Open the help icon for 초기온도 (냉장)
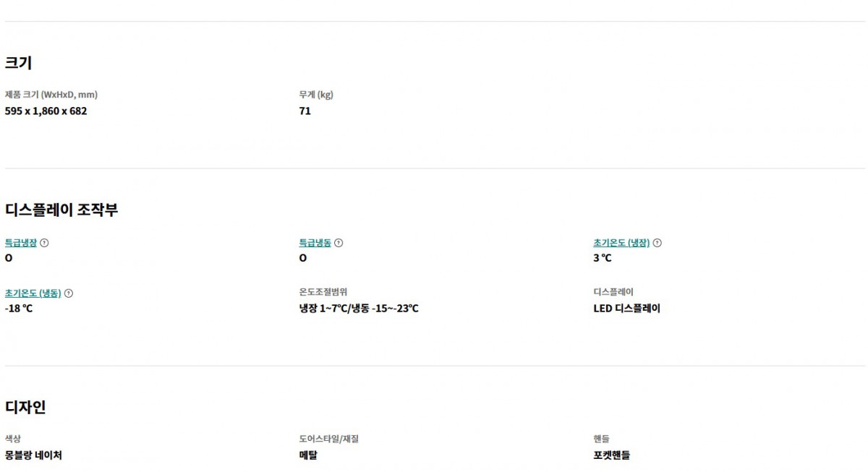 tap(657, 243)
